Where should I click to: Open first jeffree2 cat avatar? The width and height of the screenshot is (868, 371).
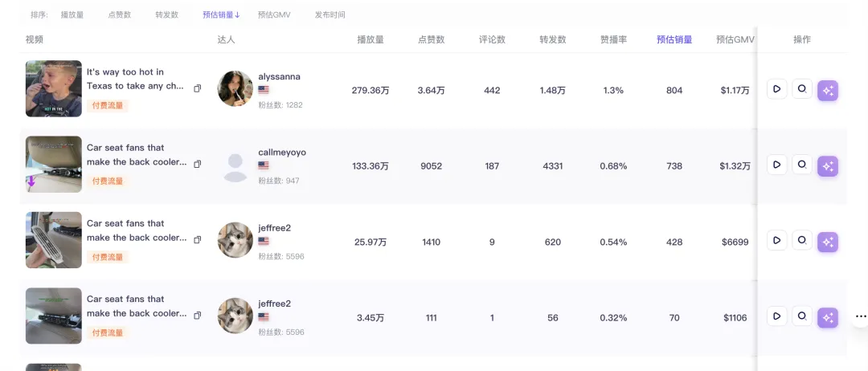pos(235,240)
